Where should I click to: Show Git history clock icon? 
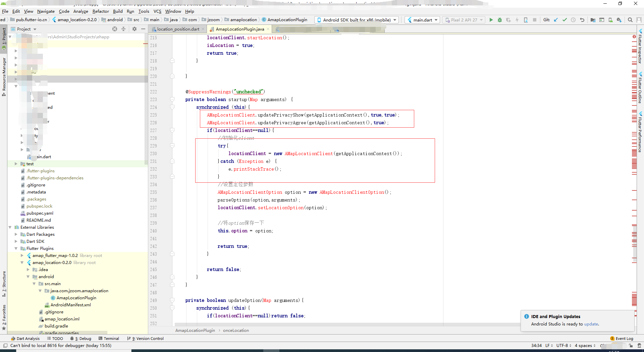pos(573,20)
